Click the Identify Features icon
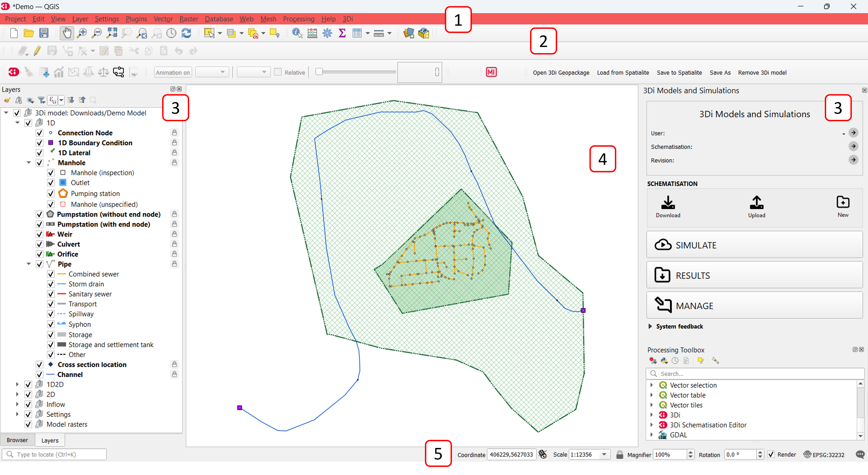Viewport: 868px width, 475px height. pyautogui.click(x=297, y=33)
